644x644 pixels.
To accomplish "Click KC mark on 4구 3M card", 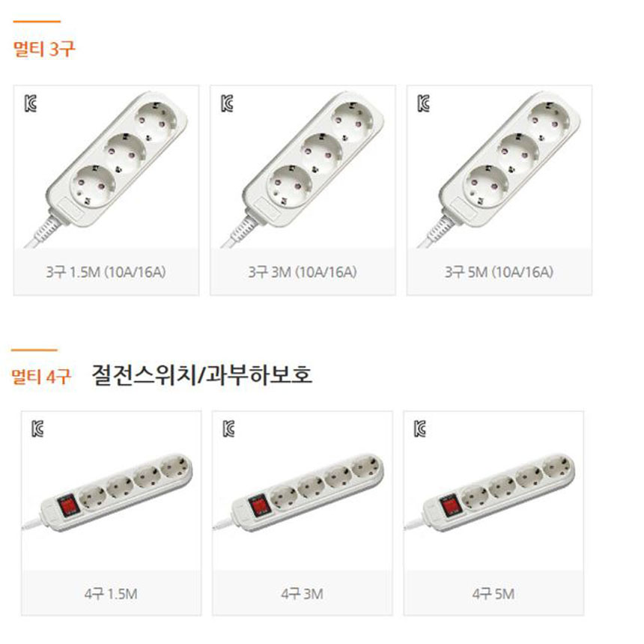I will 228,429.
